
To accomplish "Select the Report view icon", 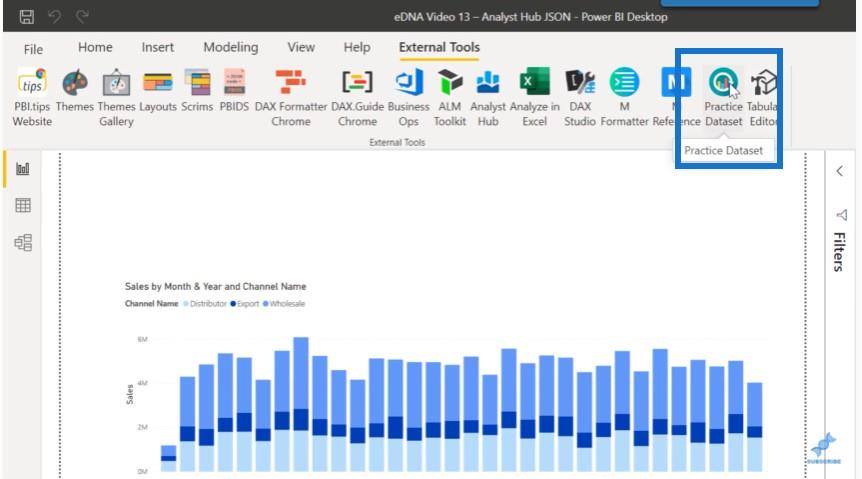I will pyautogui.click(x=22, y=169).
